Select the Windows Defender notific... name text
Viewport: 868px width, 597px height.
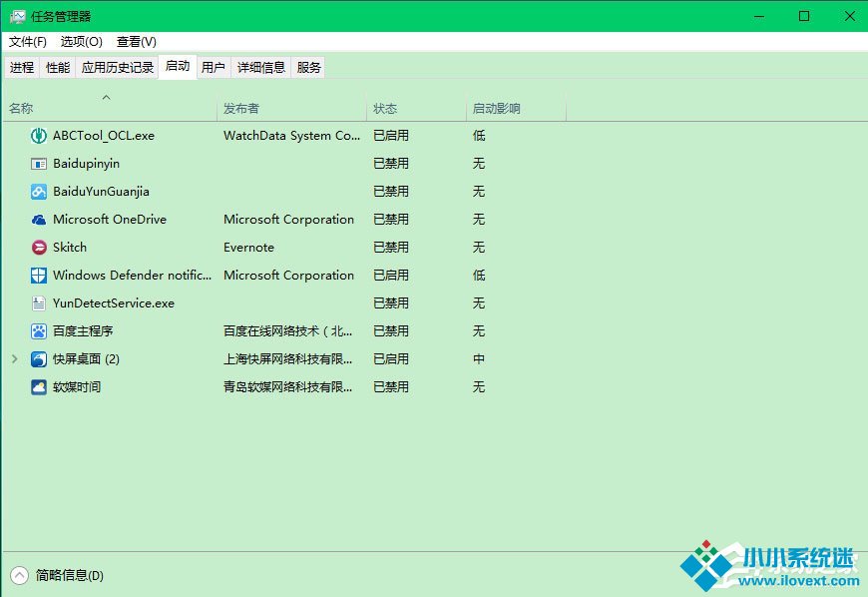tap(133, 276)
